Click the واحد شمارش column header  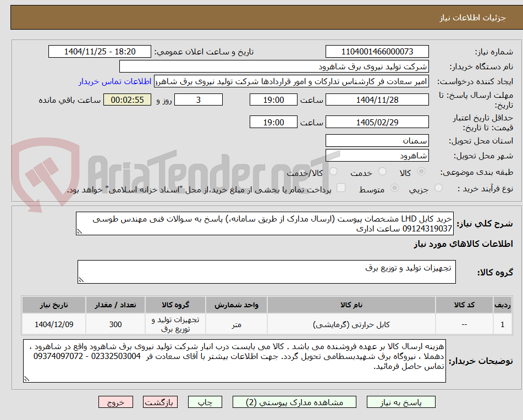[236, 305]
